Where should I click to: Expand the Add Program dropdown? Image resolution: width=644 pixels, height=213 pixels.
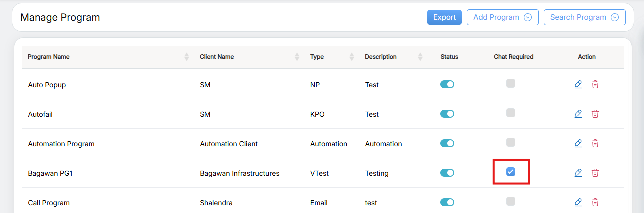502,17
